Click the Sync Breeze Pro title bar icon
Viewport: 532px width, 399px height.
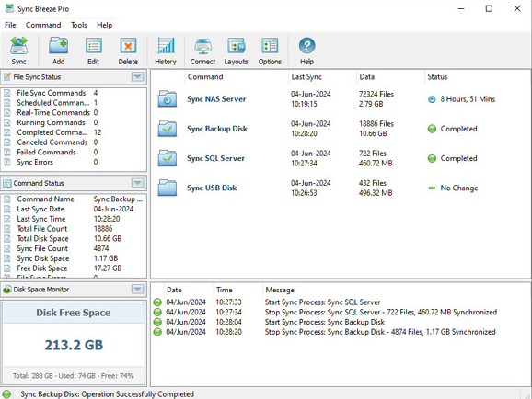[x=9, y=8]
